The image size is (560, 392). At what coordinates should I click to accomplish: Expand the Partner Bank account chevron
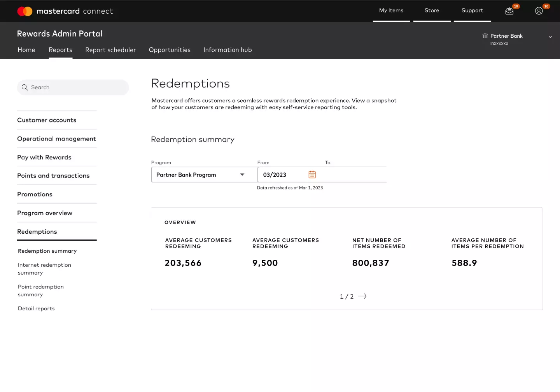pos(550,37)
